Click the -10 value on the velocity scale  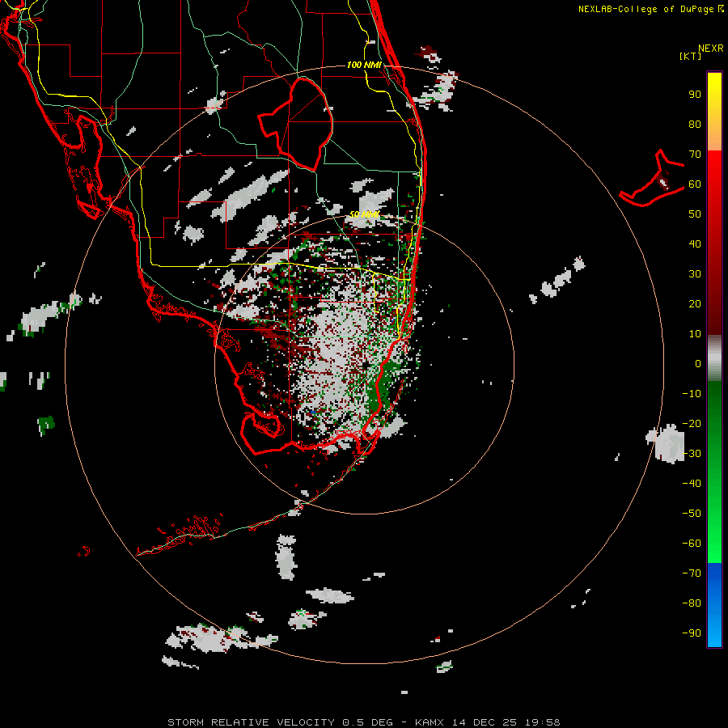(x=692, y=394)
